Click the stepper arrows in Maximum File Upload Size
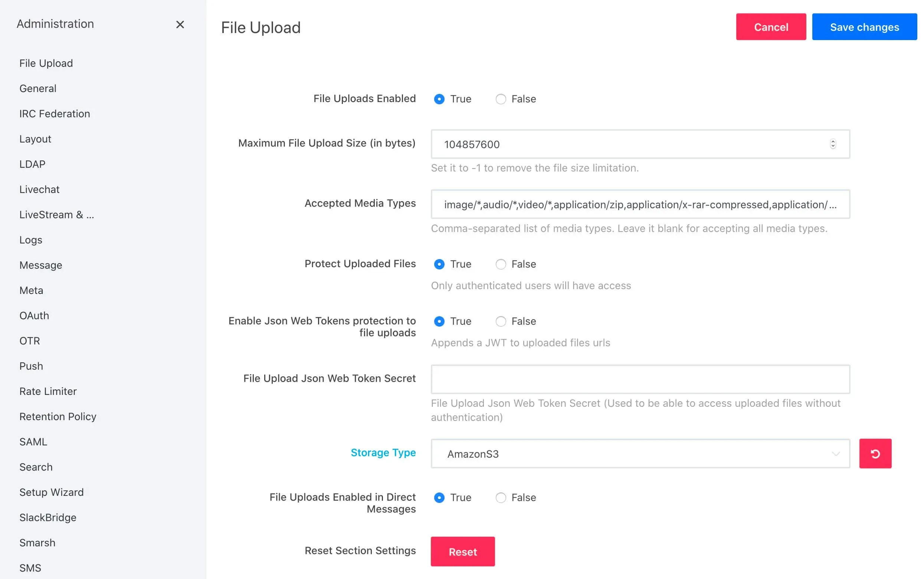This screenshot has width=924, height=579. pos(832,144)
